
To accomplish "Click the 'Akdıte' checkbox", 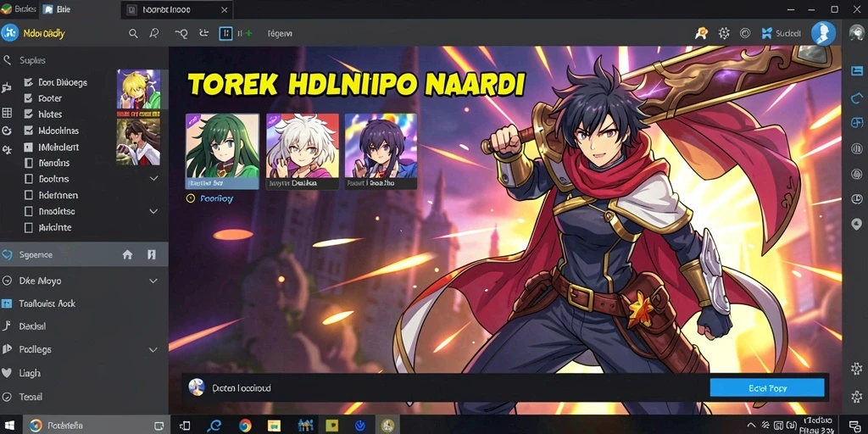I will (29, 227).
